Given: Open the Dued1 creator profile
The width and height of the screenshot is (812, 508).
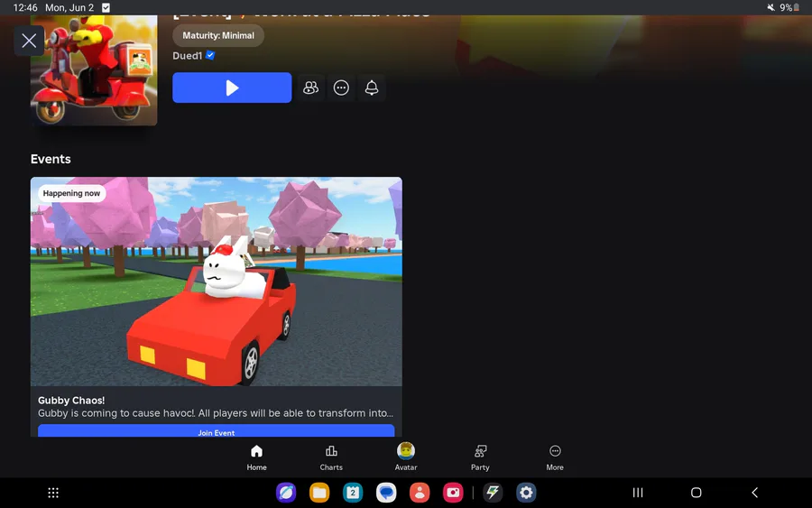Looking at the screenshot, I should [187, 55].
